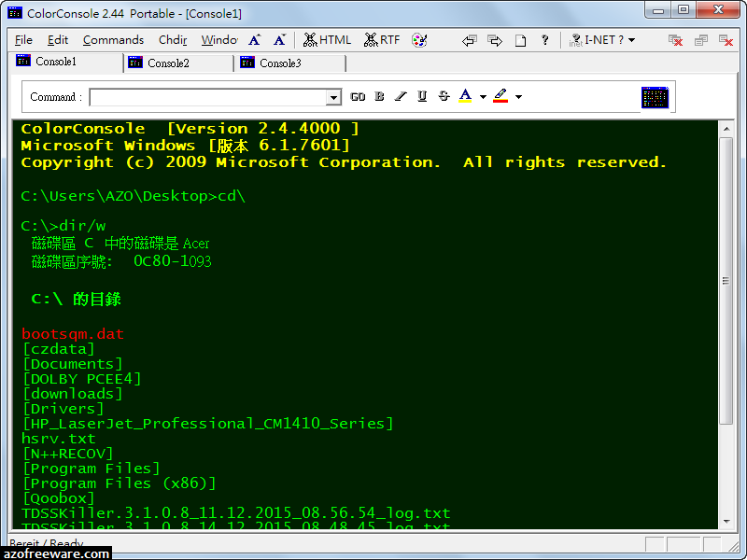Go to the next console tab arrow
The width and height of the screenshot is (747, 560).
click(495, 40)
